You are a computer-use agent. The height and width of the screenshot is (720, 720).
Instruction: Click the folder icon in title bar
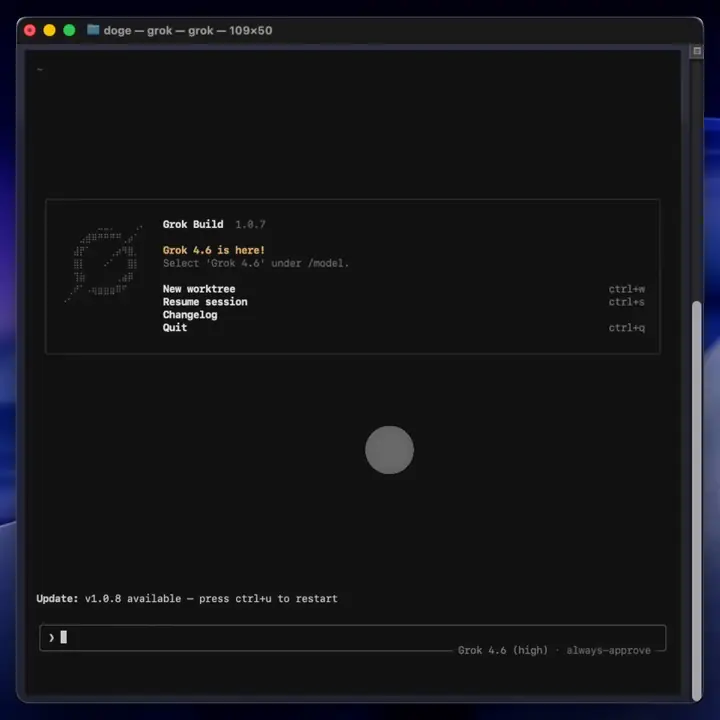coord(93,30)
